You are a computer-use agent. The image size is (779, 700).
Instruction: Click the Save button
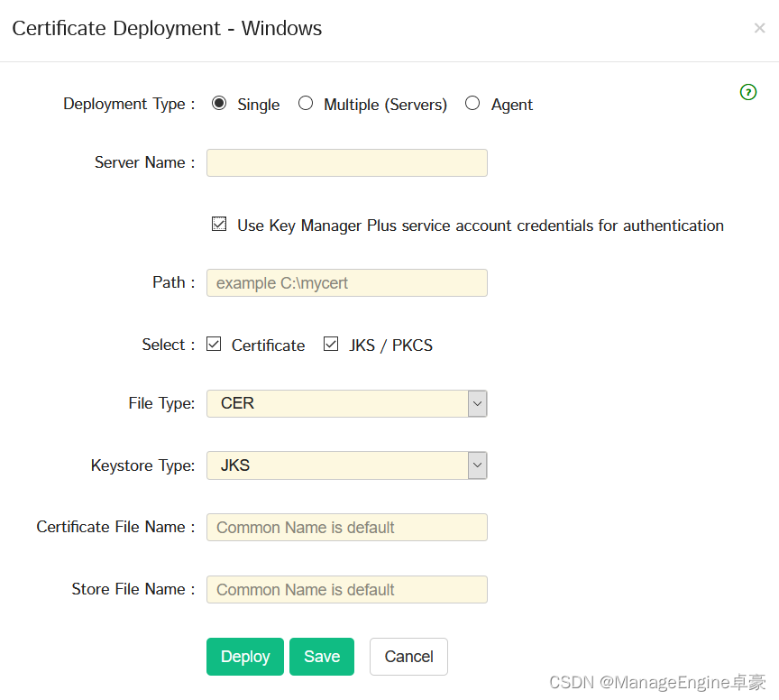click(322, 657)
